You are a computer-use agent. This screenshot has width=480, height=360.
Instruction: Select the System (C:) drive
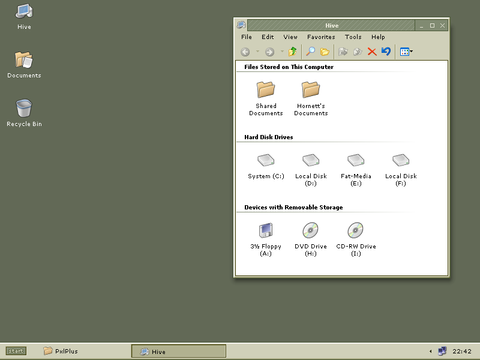coord(266,167)
